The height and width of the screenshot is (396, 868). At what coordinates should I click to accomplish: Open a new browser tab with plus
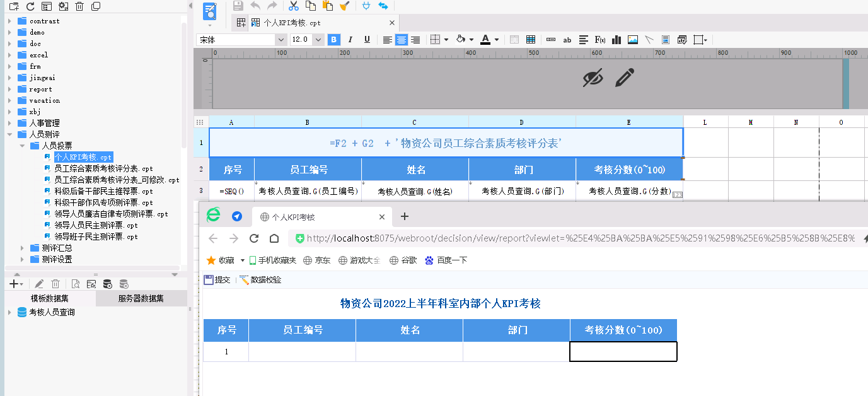405,216
